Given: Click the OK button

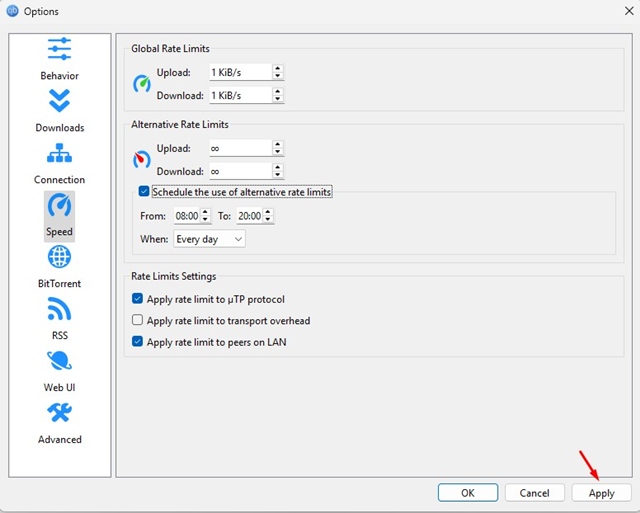Looking at the screenshot, I should point(467,493).
